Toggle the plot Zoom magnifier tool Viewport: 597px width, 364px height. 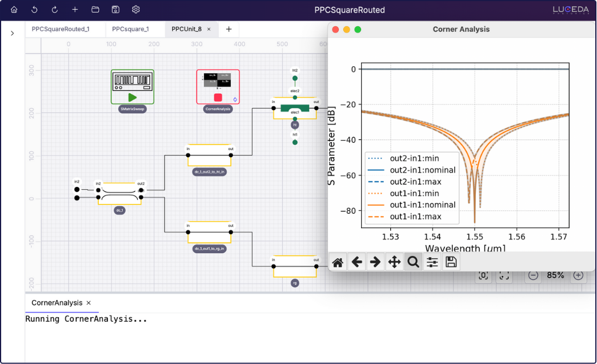(413, 262)
